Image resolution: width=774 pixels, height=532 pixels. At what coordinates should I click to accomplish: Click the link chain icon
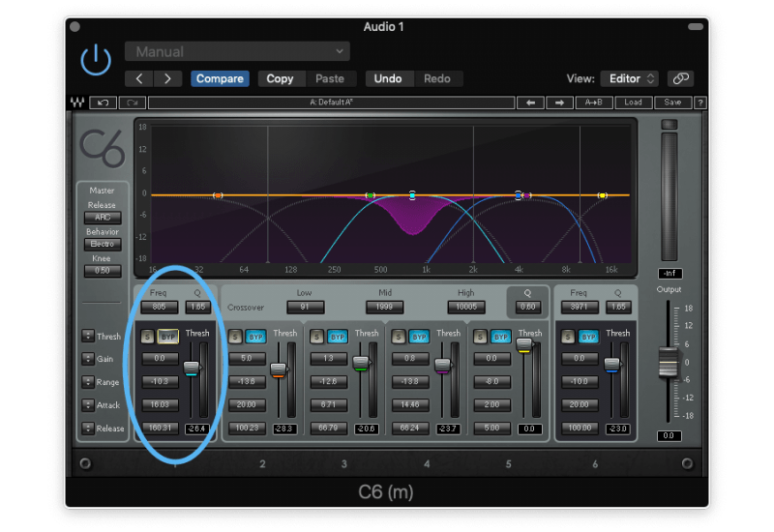pos(681,79)
